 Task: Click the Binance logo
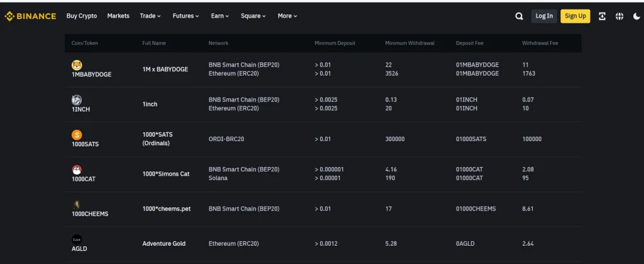(x=30, y=16)
